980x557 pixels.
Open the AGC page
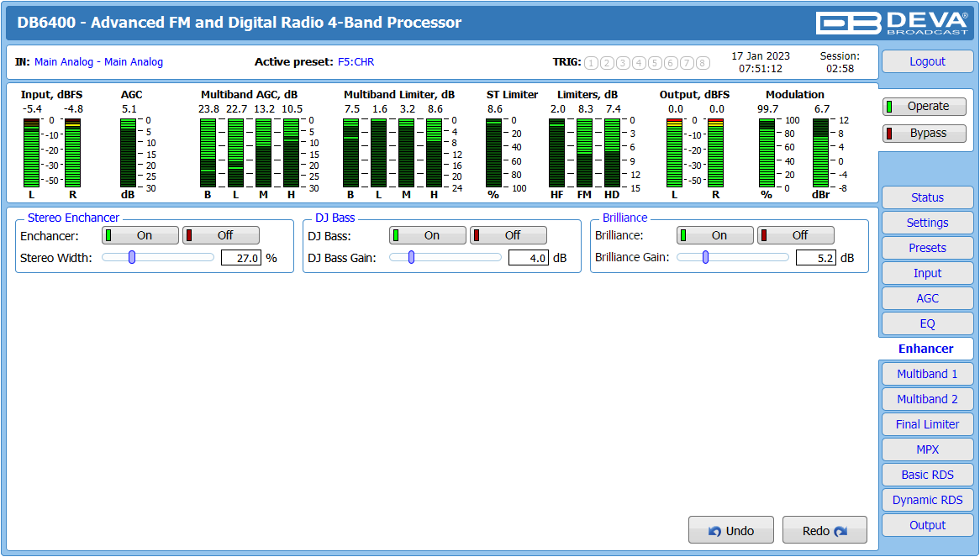(928, 298)
